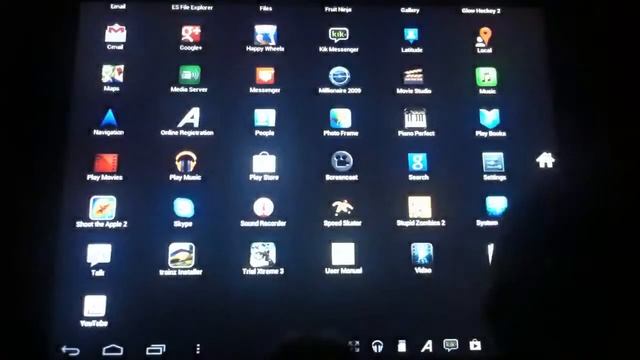Open the YouTube app
Viewport: 640px width, 360px height.
(95, 306)
